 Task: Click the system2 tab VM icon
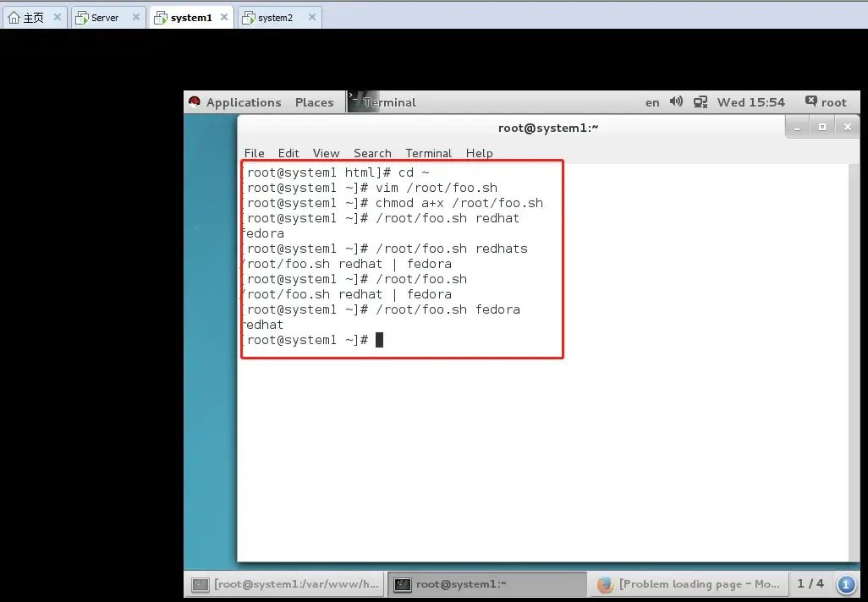(249, 18)
